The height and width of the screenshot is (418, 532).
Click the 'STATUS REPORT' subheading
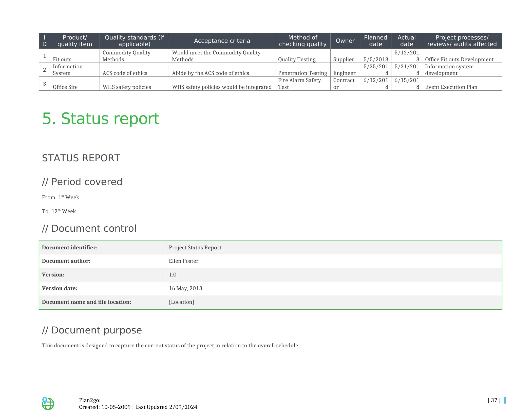pos(81,158)
